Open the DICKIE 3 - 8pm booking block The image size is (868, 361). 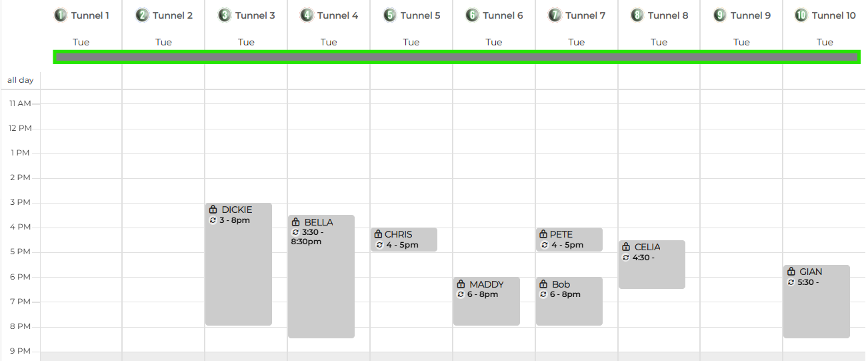point(239,264)
